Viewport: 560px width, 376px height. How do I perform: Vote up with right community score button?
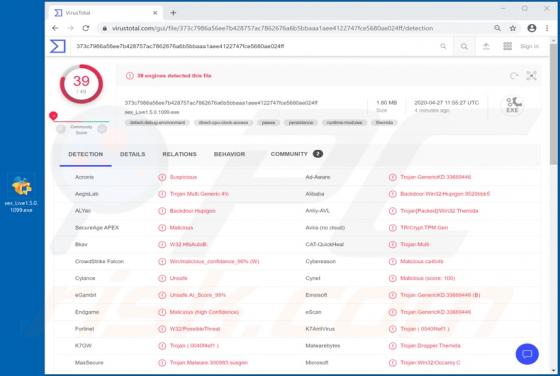pos(102,129)
